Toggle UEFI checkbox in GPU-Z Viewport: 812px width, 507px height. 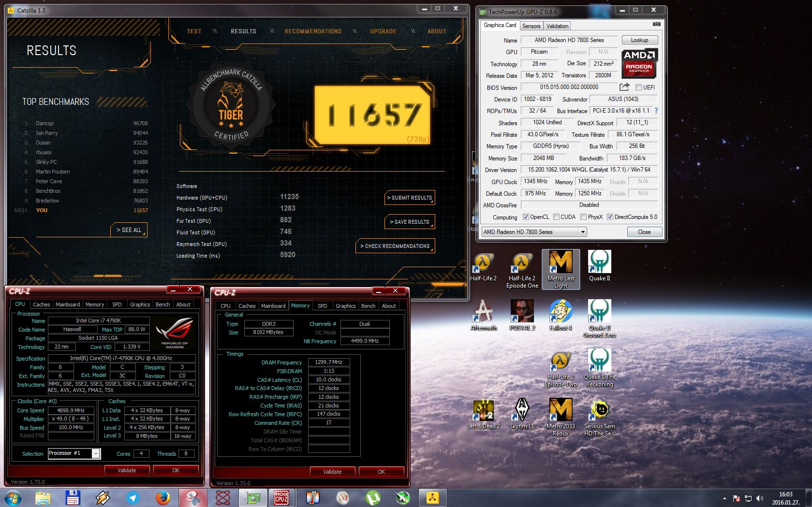[638, 87]
